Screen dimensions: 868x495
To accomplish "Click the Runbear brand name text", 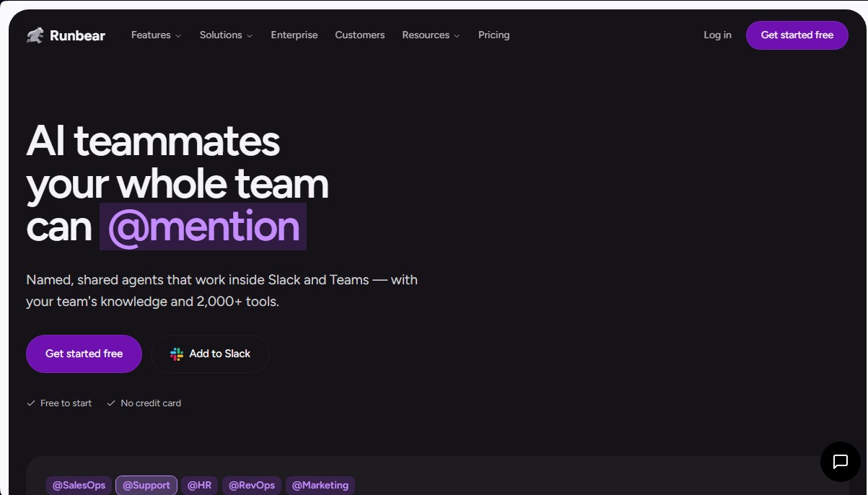I will coord(77,35).
